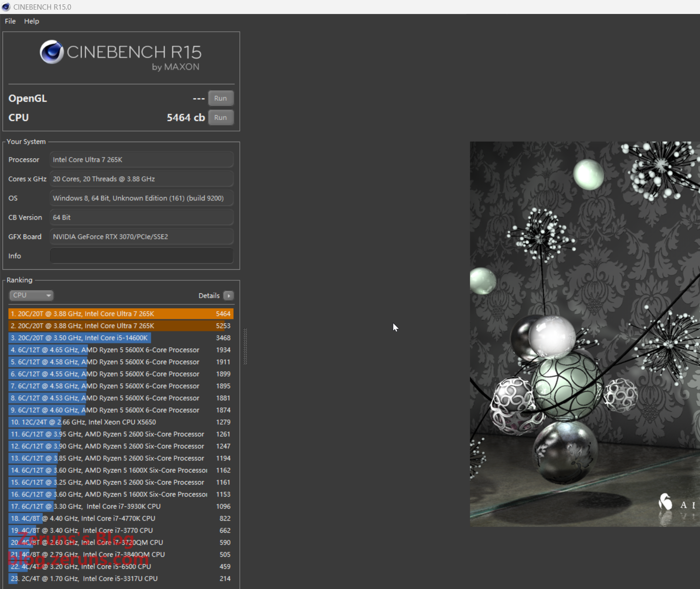Select Ryzen 5 2600 row at 3.90 GHz
The width and height of the screenshot is (700, 589).
pos(121,446)
